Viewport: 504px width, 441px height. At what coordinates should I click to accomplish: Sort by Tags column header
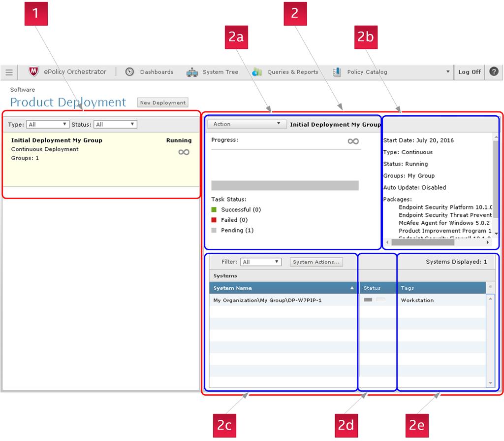pos(441,288)
